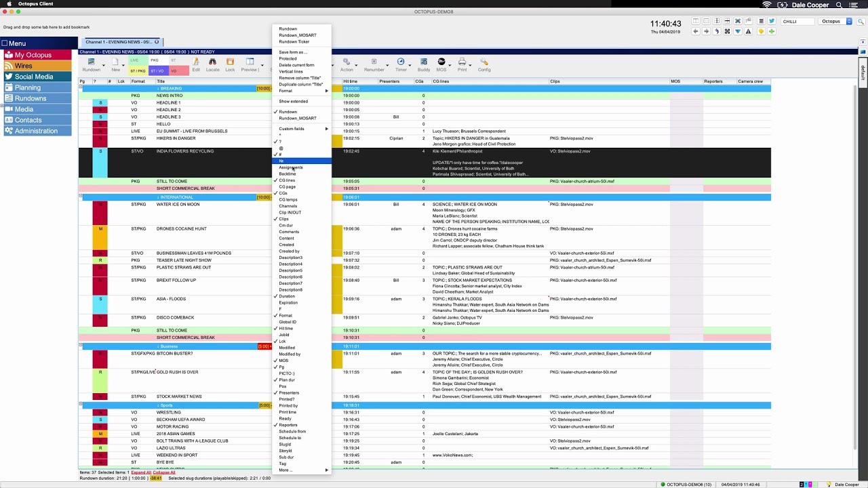Enable the Backtime column in the menu
868x488 pixels.
pos(287,174)
